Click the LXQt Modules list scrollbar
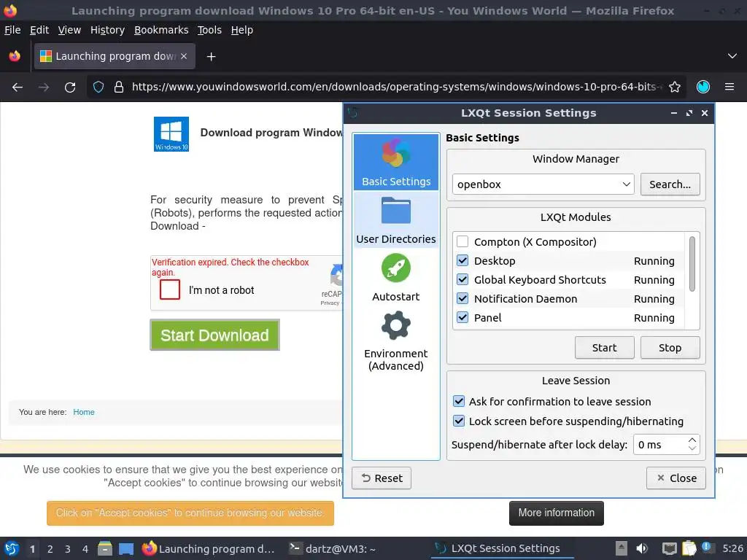This screenshot has width=747, height=560. coord(692,263)
